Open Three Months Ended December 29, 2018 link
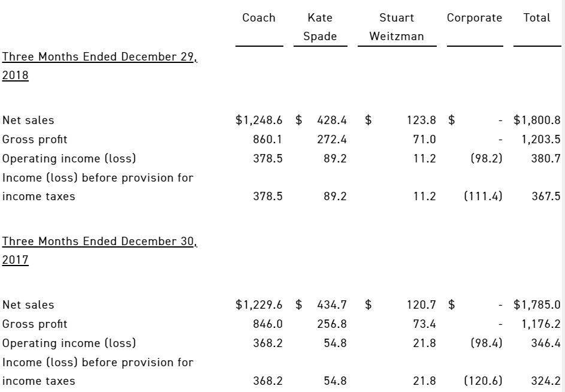This screenshot has height=392, width=565. tap(99, 66)
